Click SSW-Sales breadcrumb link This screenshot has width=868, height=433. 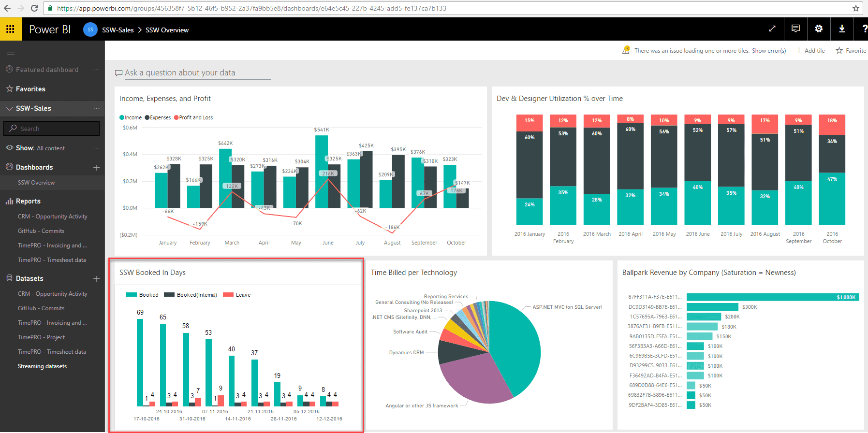pyautogui.click(x=118, y=30)
